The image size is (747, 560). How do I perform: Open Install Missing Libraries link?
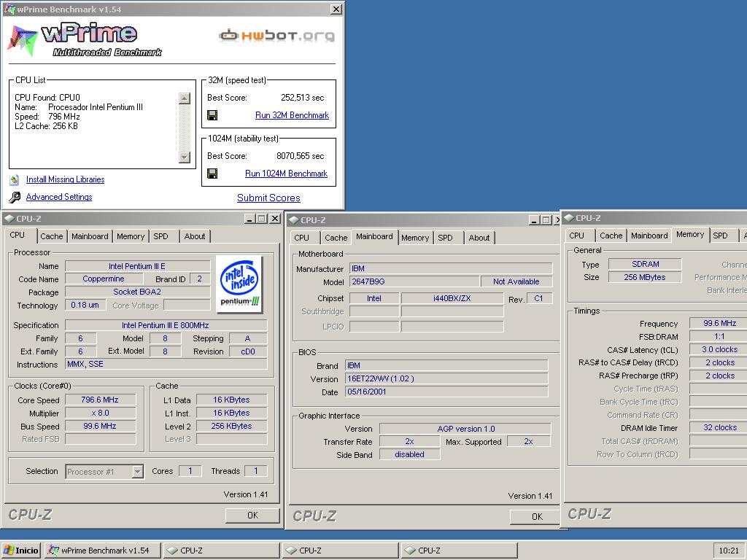[x=65, y=179]
